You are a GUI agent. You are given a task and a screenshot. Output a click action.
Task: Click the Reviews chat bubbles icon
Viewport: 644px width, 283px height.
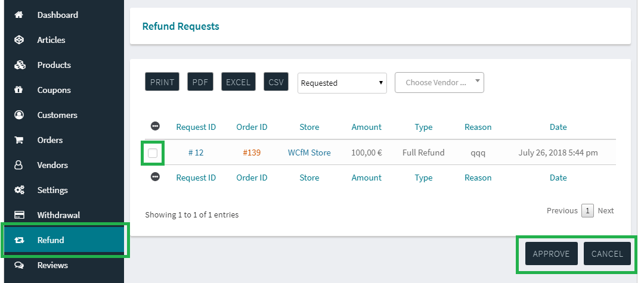[x=19, y=265]
